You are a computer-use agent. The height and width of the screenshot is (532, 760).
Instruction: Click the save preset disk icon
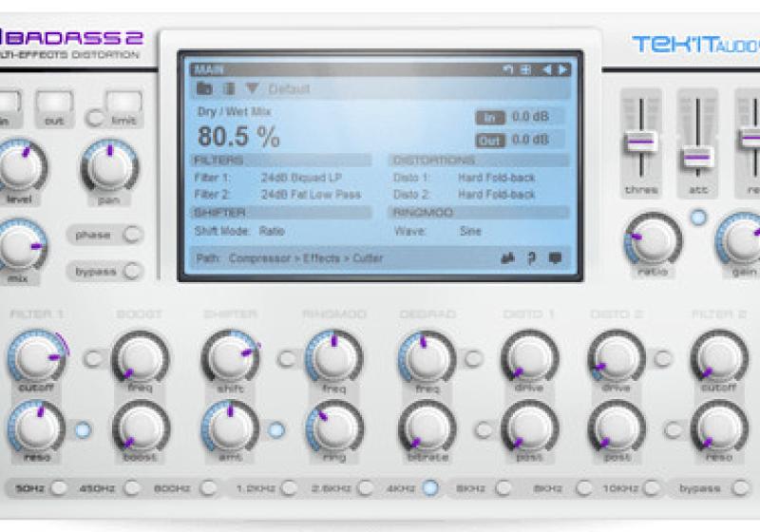point(228,88)
